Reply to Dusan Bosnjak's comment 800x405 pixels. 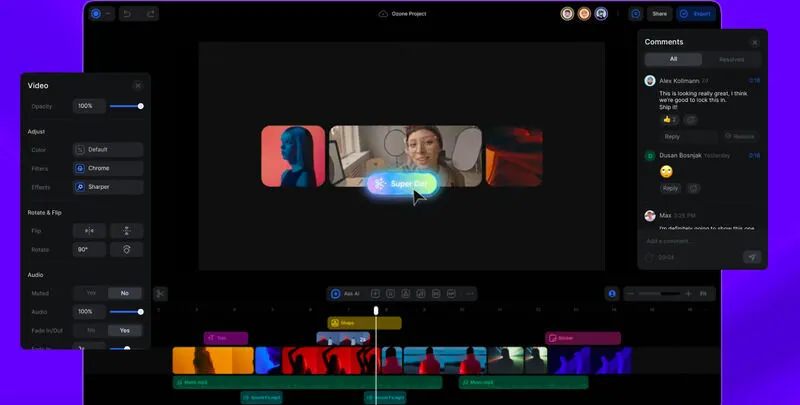(670, 188)
